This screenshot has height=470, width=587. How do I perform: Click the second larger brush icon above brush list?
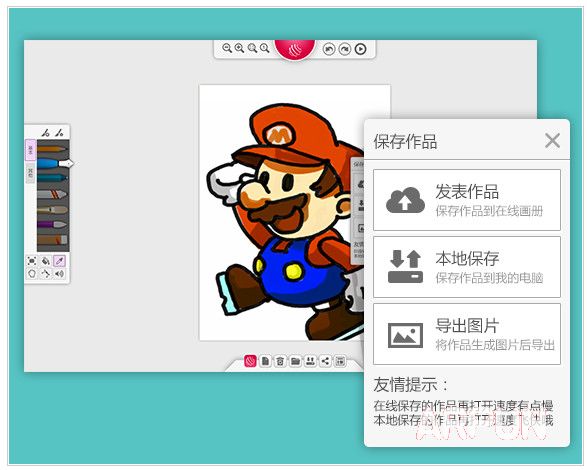click(x=60, y=133)
